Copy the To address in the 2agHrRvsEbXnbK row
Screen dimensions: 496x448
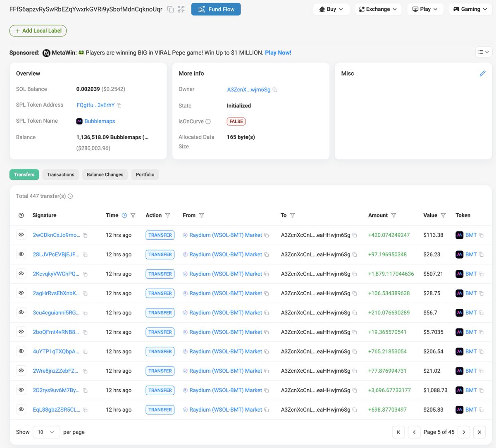point(354,294)
